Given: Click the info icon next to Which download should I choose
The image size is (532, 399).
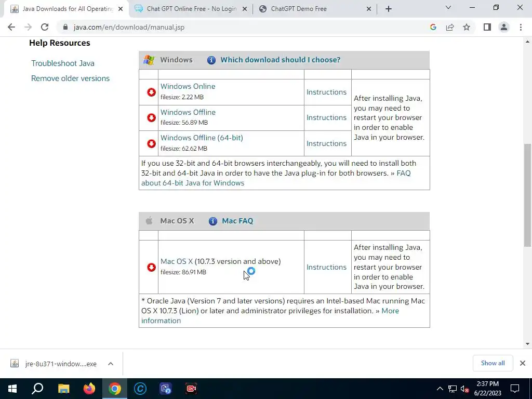Looking at the screenshot, I should pos(211,60).
